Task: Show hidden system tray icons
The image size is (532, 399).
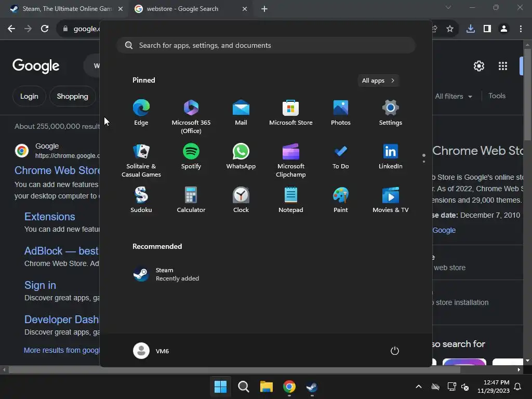Action: click(419, 387)
